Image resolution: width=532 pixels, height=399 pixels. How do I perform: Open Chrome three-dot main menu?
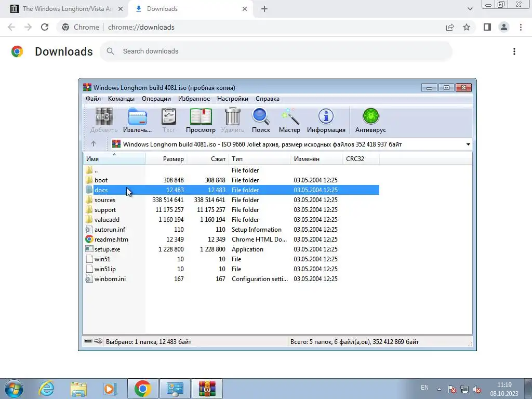pos(521,27)
